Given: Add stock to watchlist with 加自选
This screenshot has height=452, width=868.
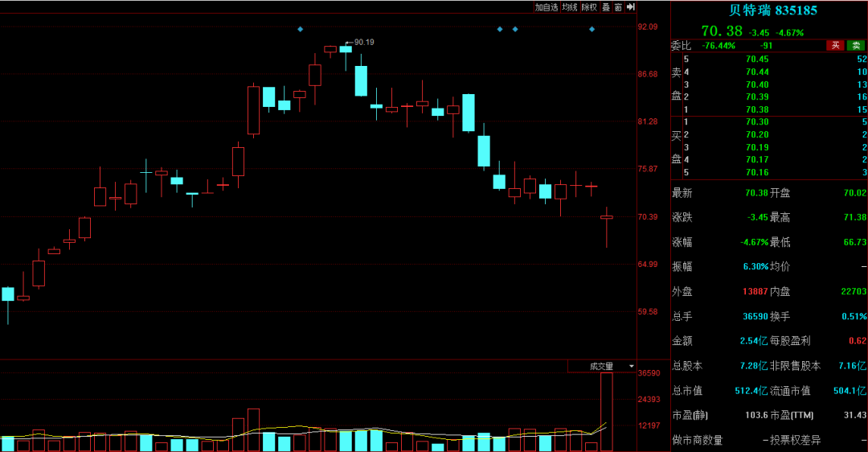Looking at the screenshot, I should [547, 7].
